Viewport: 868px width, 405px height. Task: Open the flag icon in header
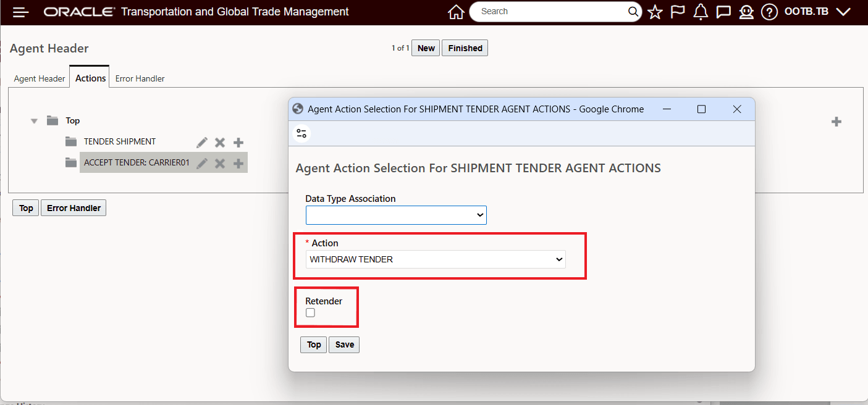pos(678,12)
